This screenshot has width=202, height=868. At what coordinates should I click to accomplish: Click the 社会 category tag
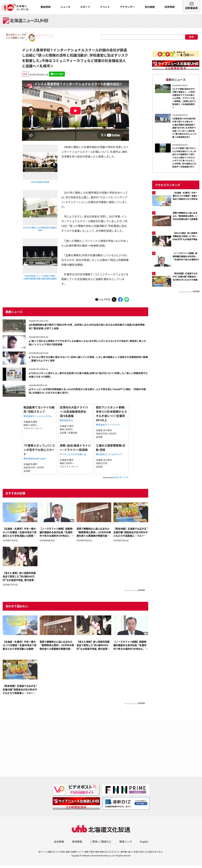tap(25, 74)
